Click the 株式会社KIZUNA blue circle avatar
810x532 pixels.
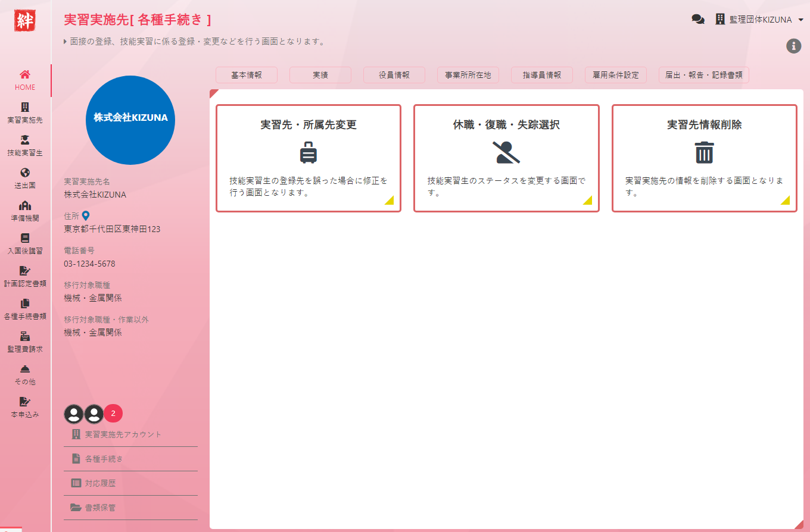point(130,120)
